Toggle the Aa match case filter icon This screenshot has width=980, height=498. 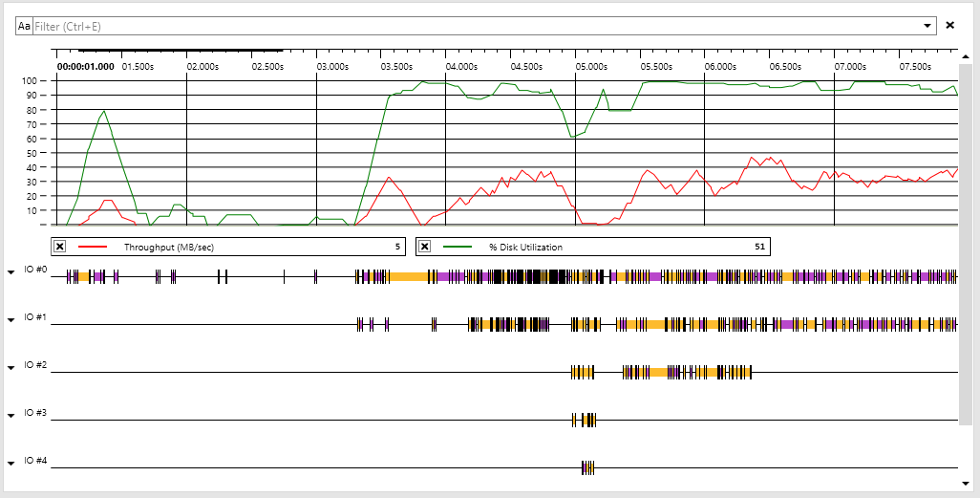coord(24,26)
